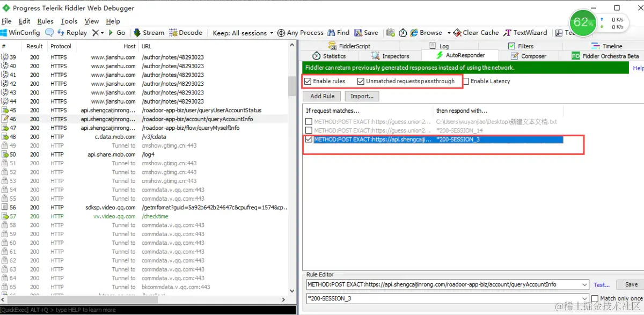Save sessions using toolbar Save

click(x=367, y=33)
